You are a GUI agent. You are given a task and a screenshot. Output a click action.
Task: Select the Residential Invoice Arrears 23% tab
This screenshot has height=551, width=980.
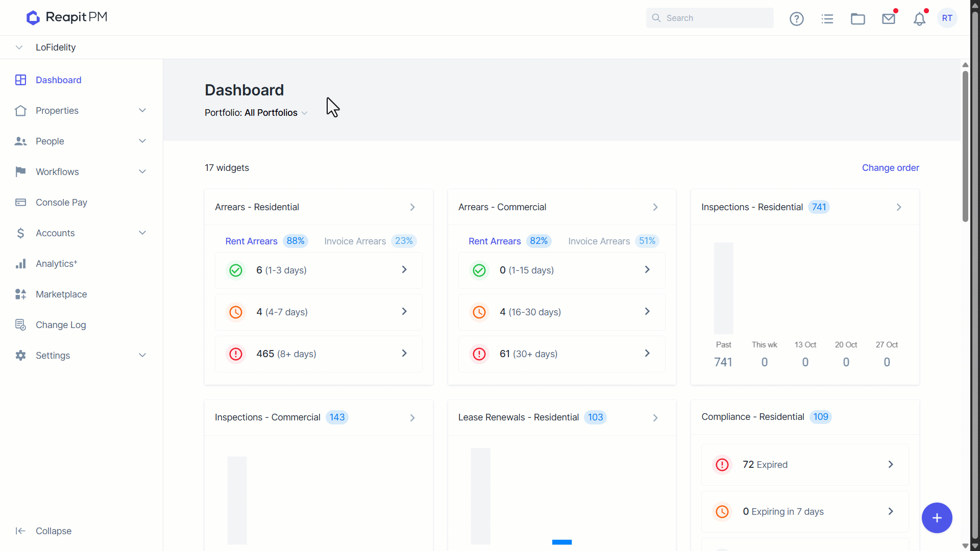point(370,241)
